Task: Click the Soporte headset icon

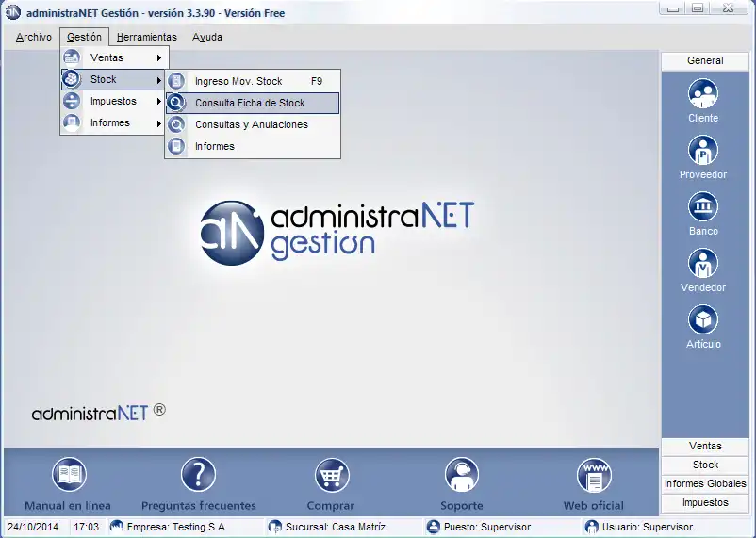Action: pos(461,474)
